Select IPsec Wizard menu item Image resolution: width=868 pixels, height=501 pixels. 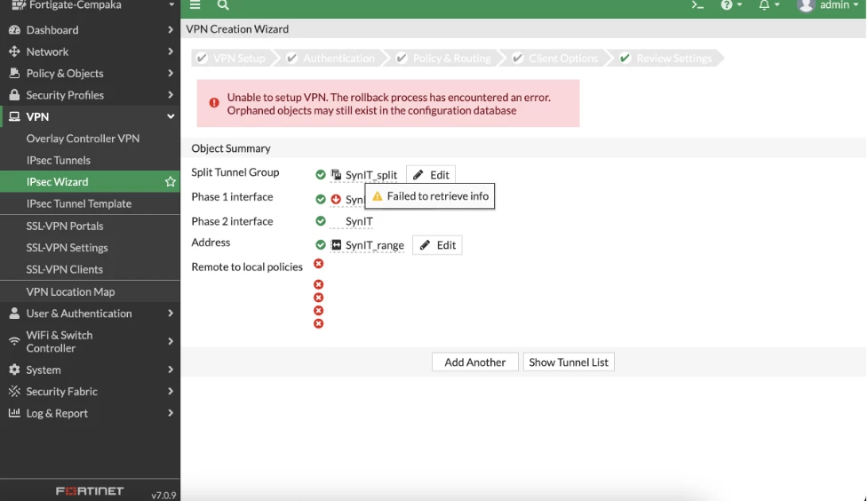tap(91, 181)
